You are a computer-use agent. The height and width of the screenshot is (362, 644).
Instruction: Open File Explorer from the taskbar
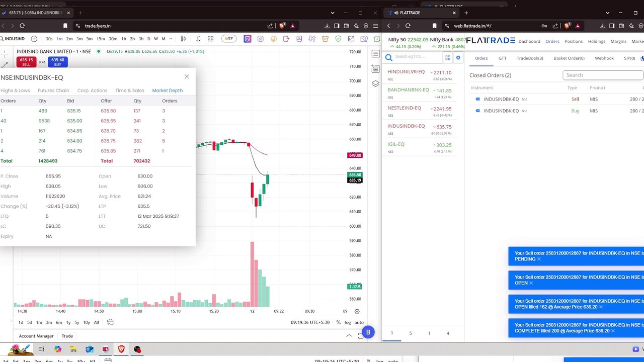(x=73, y=349)
